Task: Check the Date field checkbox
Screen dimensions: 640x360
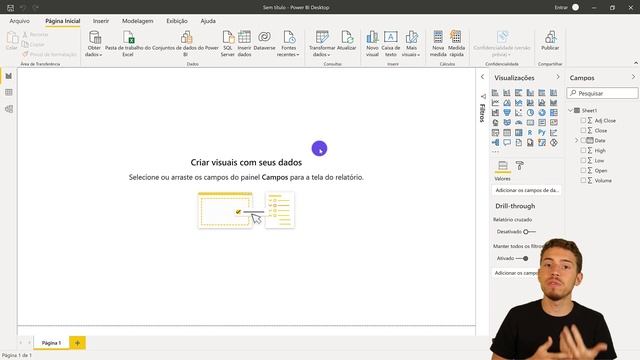Action: point(583,140)
